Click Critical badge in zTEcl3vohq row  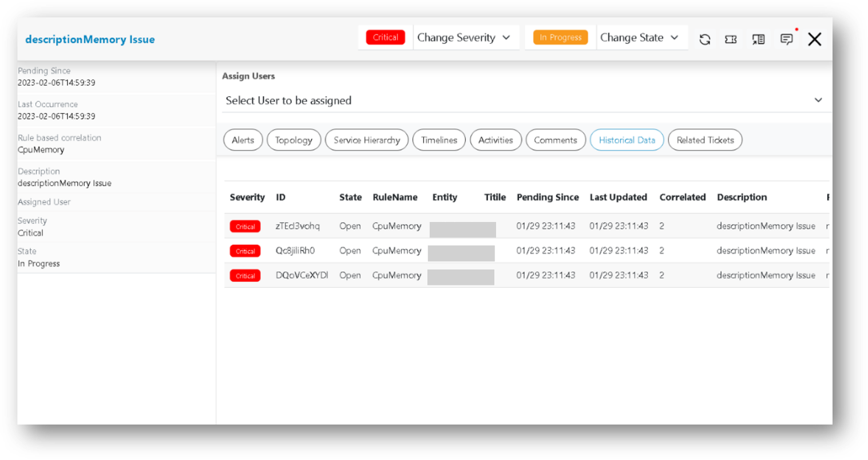coord(245,227)
